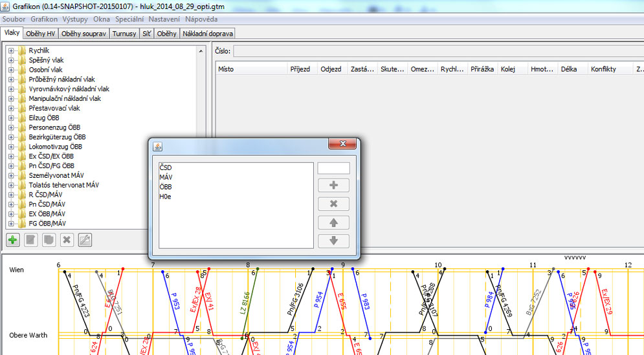Click the Odjezd column header

(332, 69)
